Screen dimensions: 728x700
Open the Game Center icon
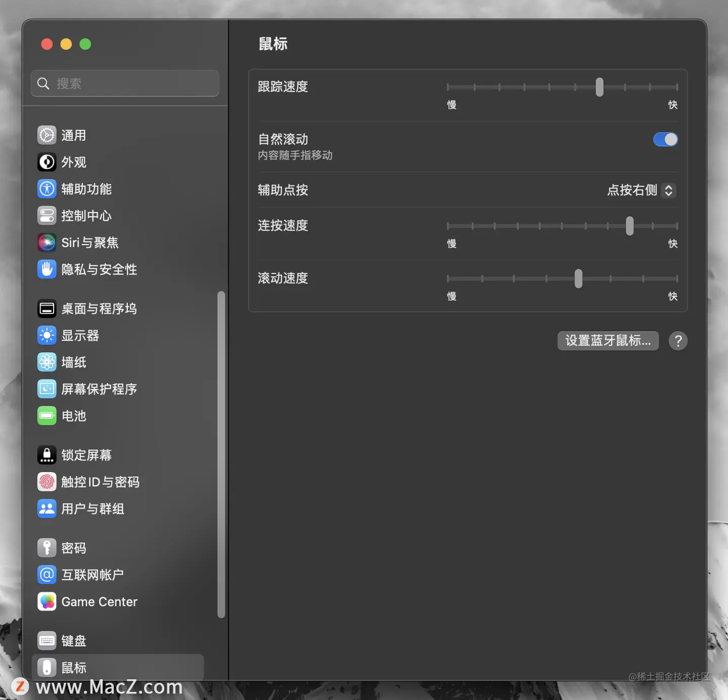click(47, 602)
